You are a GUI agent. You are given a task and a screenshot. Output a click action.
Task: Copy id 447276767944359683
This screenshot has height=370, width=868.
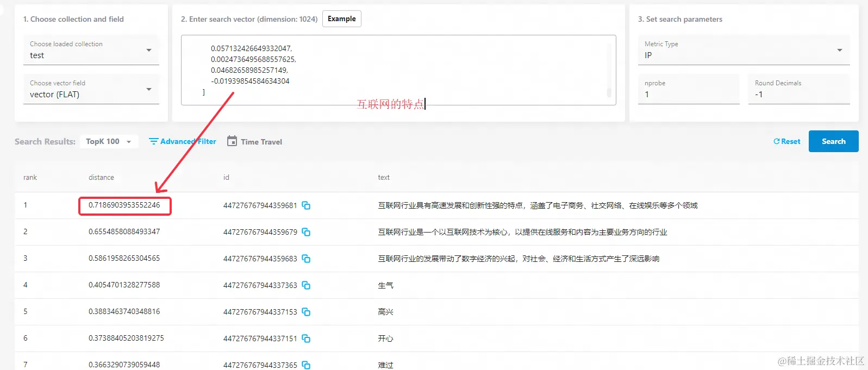point(306,259)
